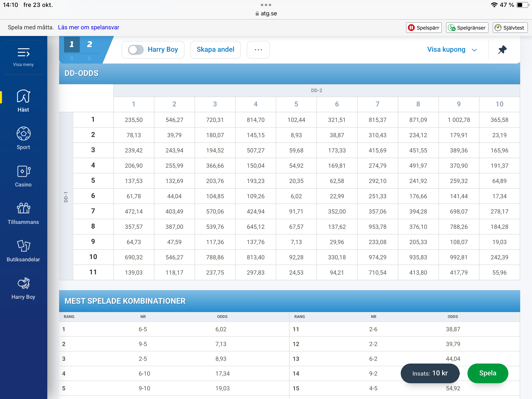Screen dimensions: 532x399
Task: Click ranked combination 6-5
Action: coord(143,329)
